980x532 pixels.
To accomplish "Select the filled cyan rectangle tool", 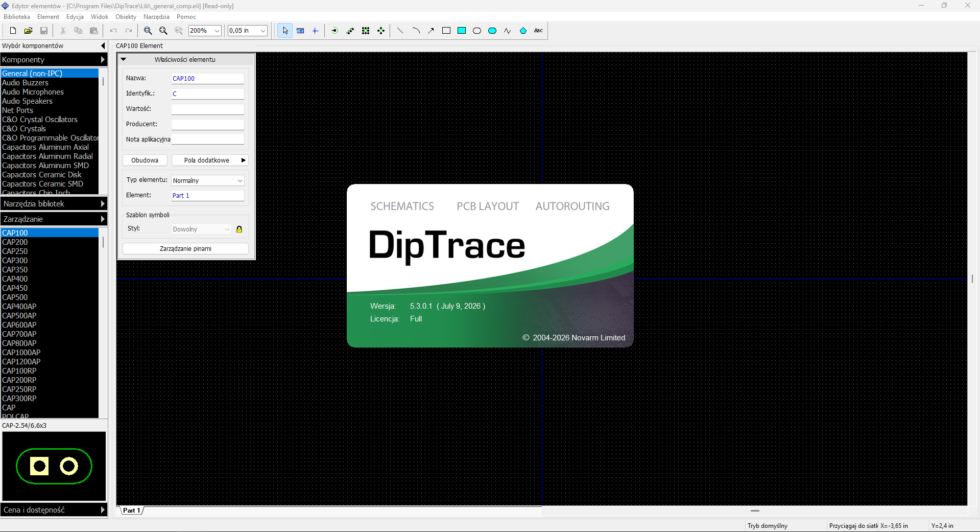I will (x=462, y=31).
